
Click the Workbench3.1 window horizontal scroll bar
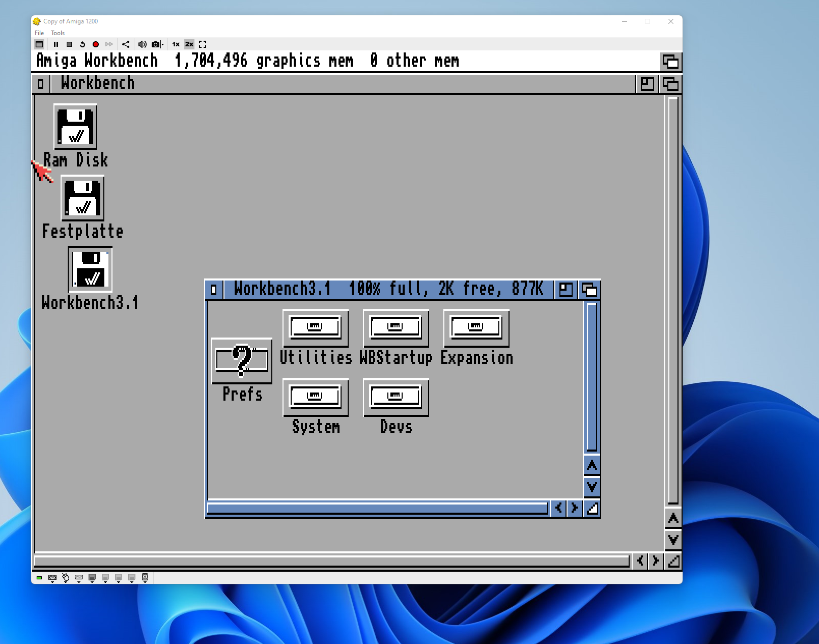pos(378,508)
